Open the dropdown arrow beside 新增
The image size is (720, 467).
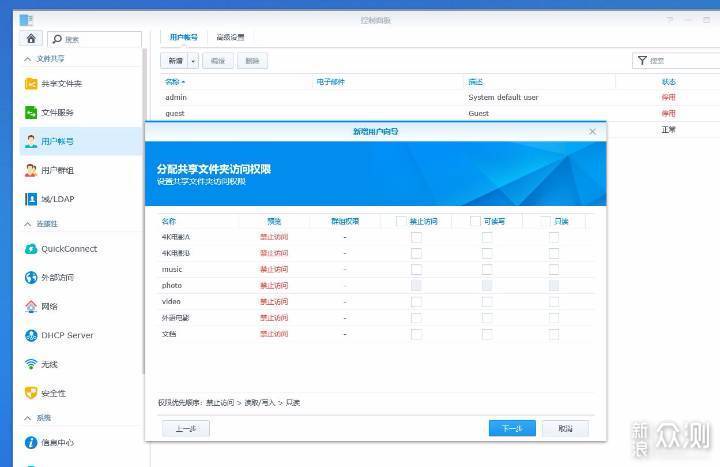click(194, 61)
